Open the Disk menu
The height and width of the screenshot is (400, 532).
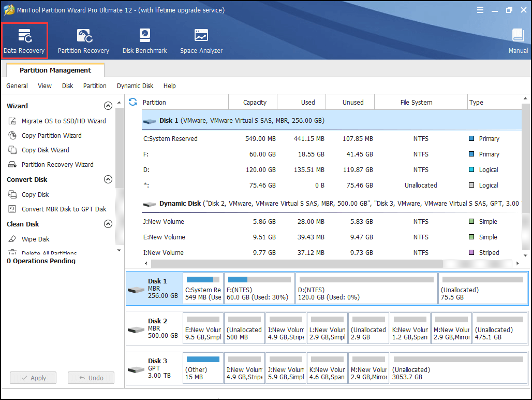[67, 86]
